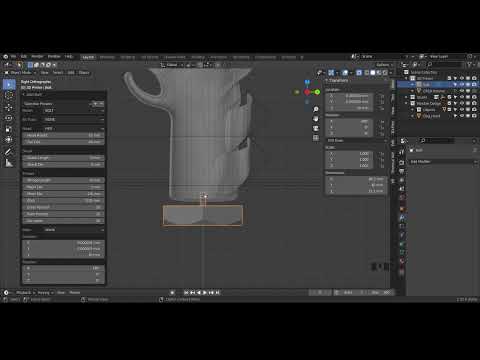Open the Help menu in top bar

pos(69,57)
